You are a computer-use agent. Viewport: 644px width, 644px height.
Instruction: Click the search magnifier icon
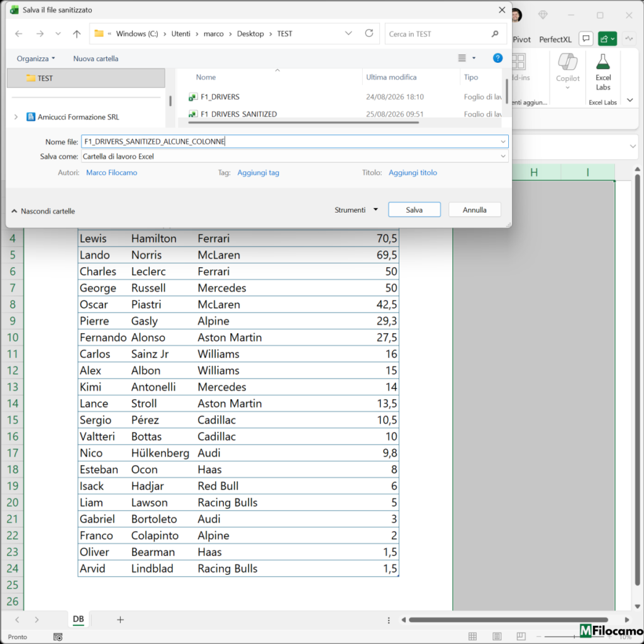pos(495,34)
